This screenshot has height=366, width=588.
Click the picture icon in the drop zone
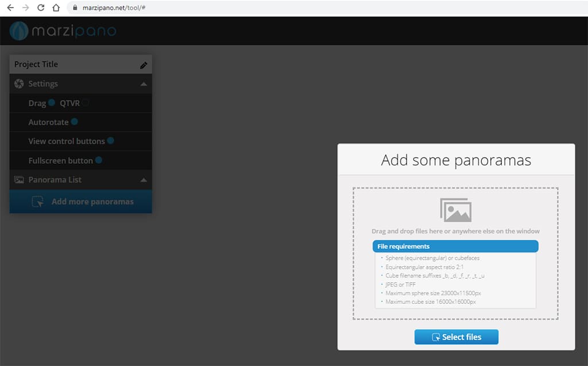pyautogui.click(x=455, y=210)
